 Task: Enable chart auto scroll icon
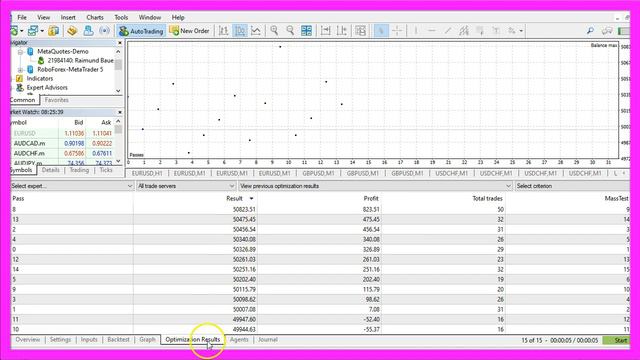click(325, 31)
